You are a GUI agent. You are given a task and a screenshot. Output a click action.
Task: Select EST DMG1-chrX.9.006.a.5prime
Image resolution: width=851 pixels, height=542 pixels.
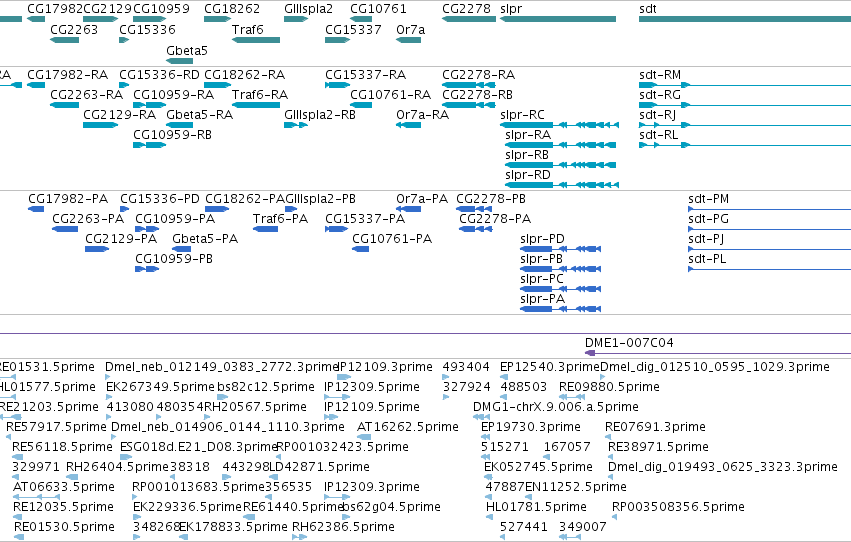pos(556,407)
